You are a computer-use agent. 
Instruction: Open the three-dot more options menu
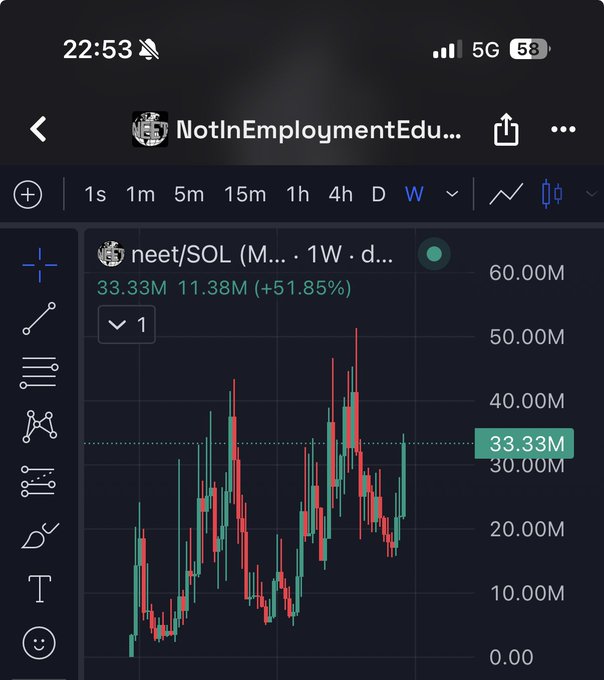click(563, 129)
